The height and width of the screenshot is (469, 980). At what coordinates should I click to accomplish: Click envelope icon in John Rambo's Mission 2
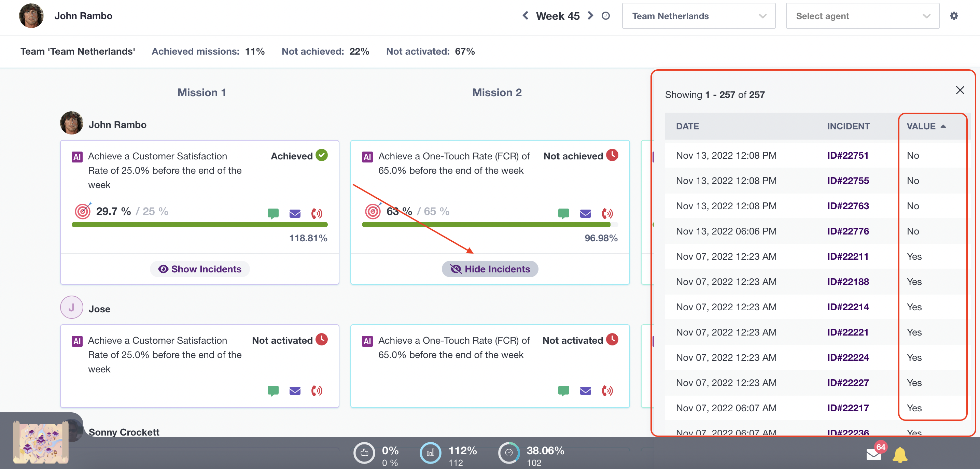585,213
